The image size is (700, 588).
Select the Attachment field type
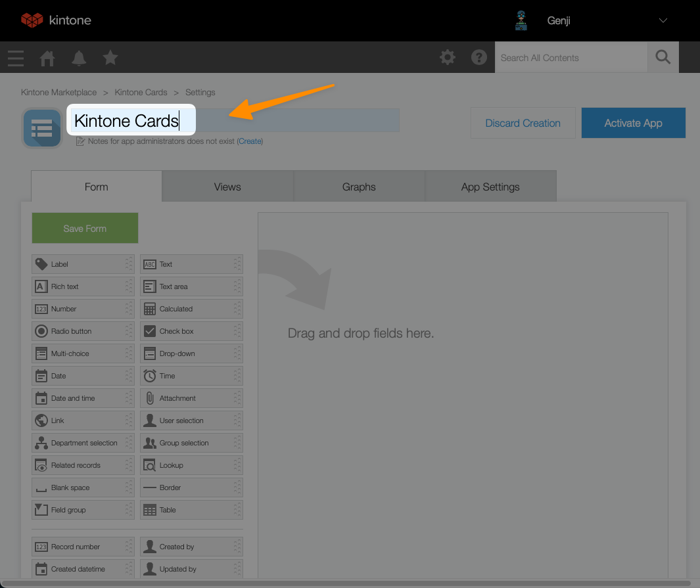191,398
